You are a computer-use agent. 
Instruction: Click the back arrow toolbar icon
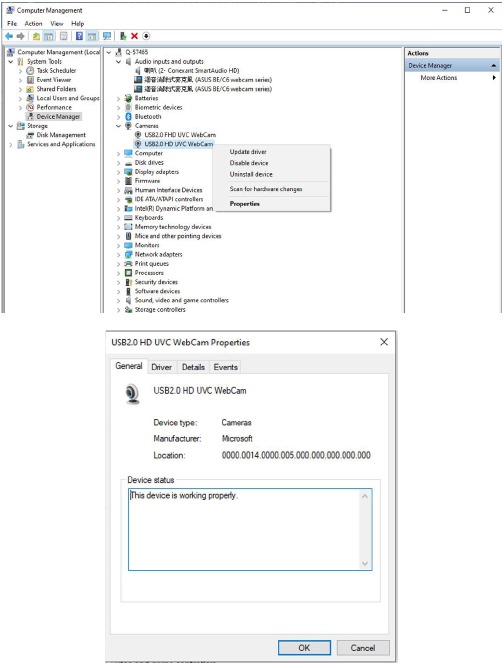click(x=9, y=36)
